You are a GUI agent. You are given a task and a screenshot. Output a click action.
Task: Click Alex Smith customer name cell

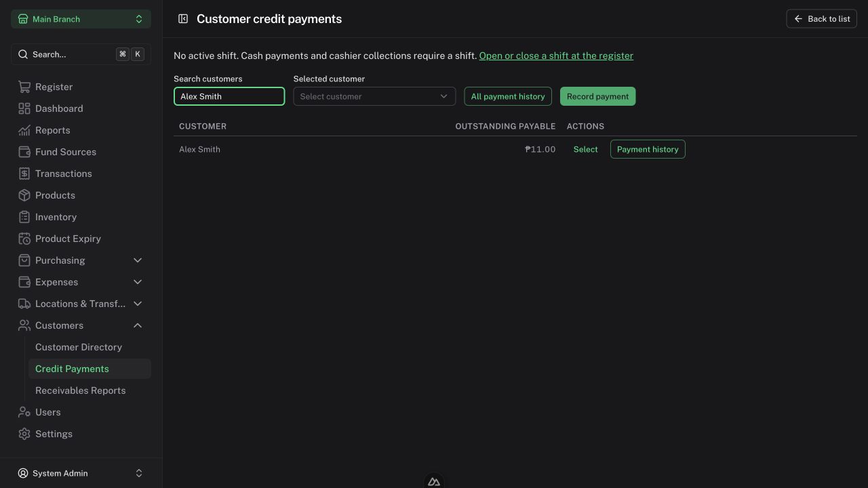coord(199,149)
